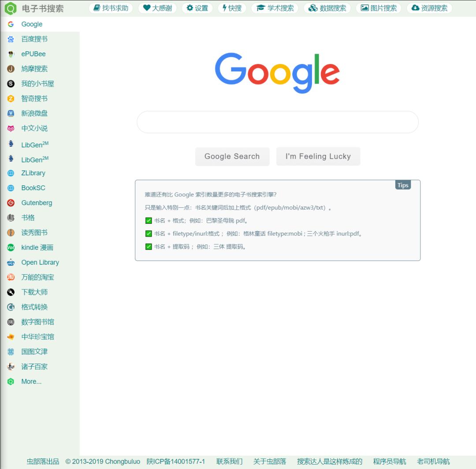Click the 我的小书屋 black S icon

pyautogui.click(x=11, y=83)
